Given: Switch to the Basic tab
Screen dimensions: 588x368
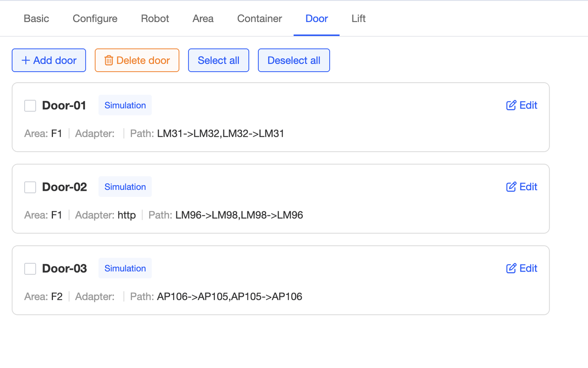Looking at the screenshot, I should click(x=36, y=19).
